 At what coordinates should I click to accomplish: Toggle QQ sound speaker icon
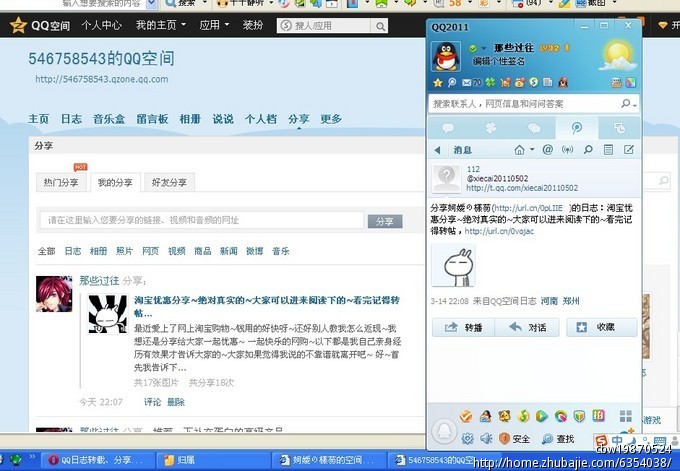coord(486,438)
